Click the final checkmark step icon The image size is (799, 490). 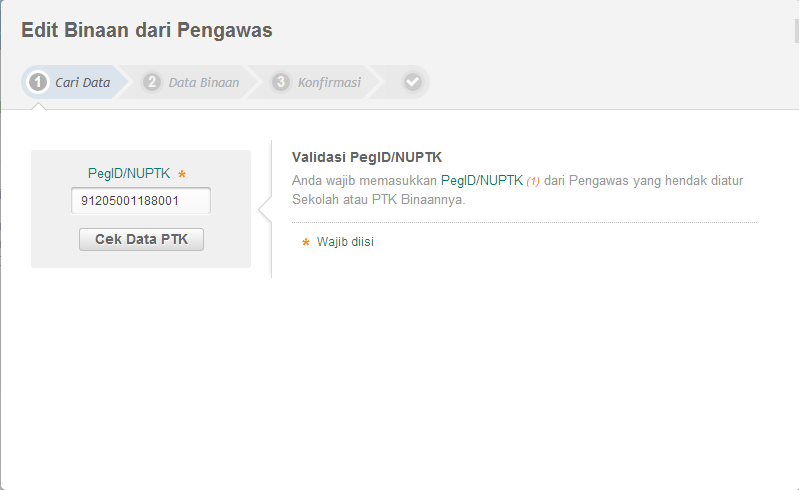click(412, 82)
